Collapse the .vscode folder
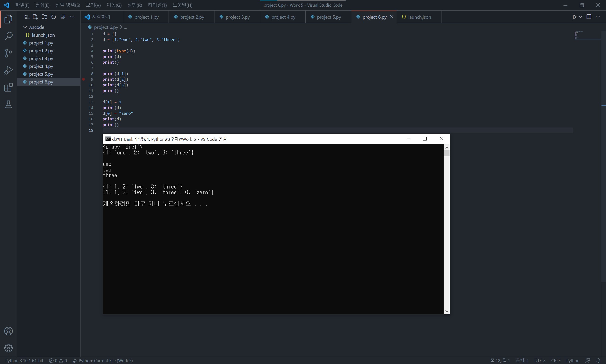 [x=25, y=27]
